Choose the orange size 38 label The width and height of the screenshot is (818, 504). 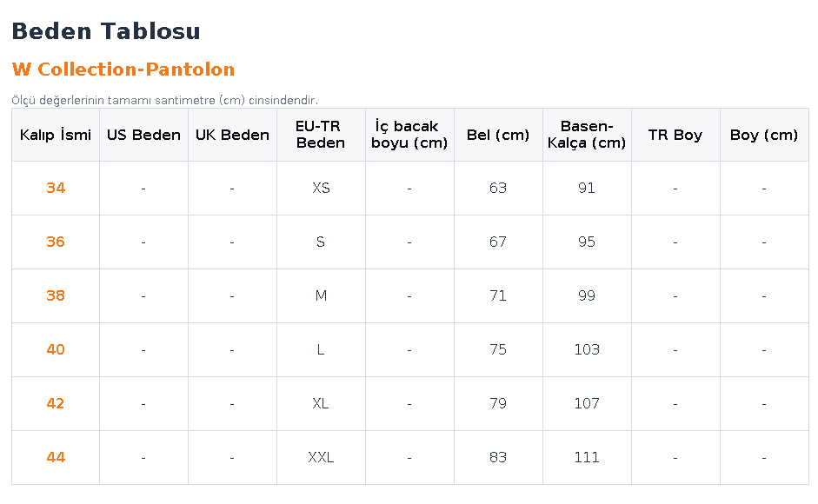pyautogui.click(x=56, y=295)
